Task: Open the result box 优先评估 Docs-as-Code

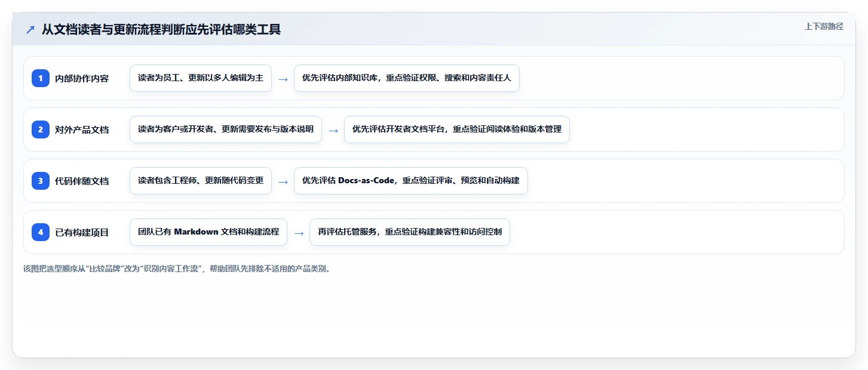Action: (x=411, y=181)
